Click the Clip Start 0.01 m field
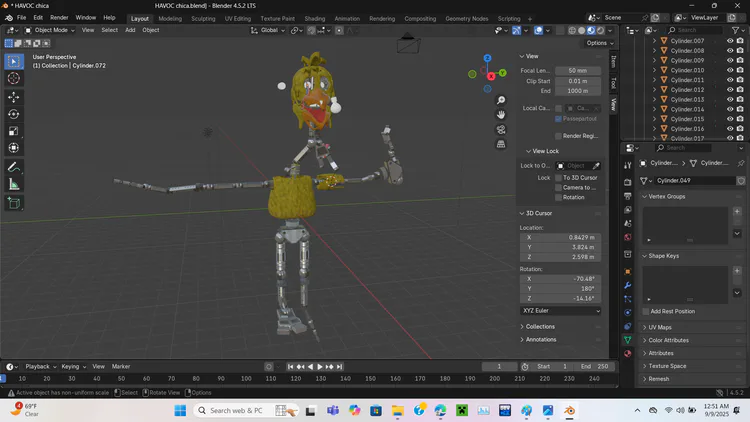This screenshot has height=422, width=750. [578, 81]
